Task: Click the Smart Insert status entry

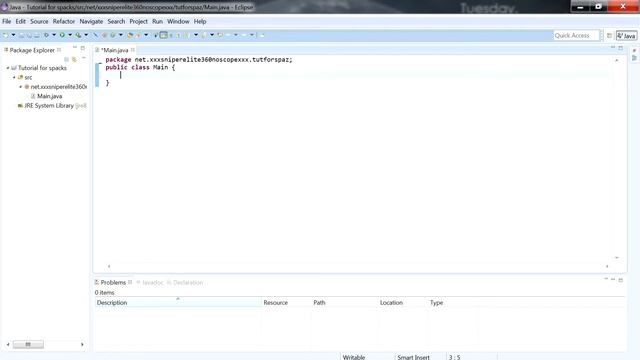Action: (x=413, y=357)
